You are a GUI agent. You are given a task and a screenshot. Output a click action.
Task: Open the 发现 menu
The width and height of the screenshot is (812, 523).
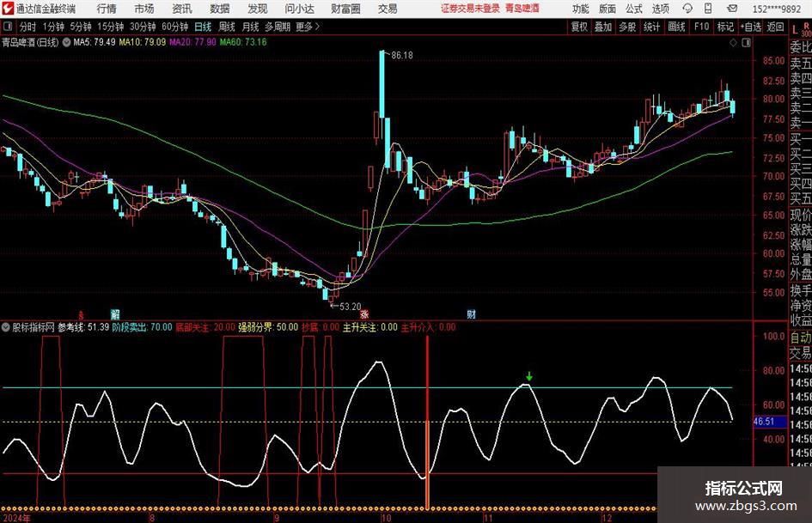[x=258, y=9]
